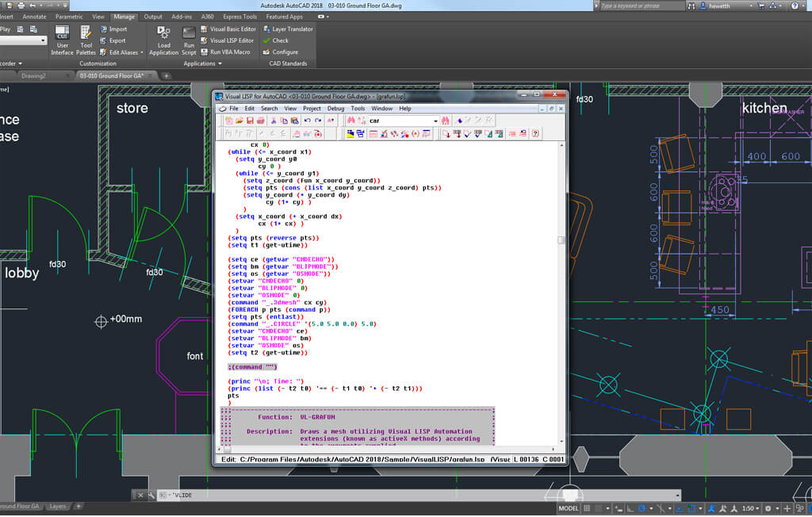Image resolution: width=812 pixels, height=517 pixels.
Task: Toggle grid display in status bar
Action: pyautogui.click(x=587, y=509)
